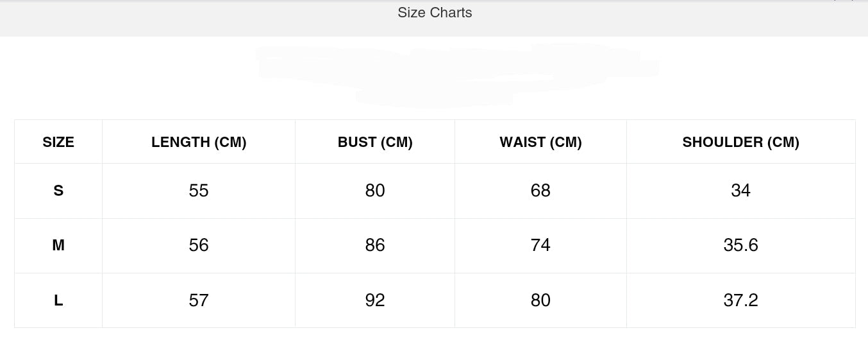The image size is (868, 362).
Task: Click the length value 57
Action: (x=199, y=300)
